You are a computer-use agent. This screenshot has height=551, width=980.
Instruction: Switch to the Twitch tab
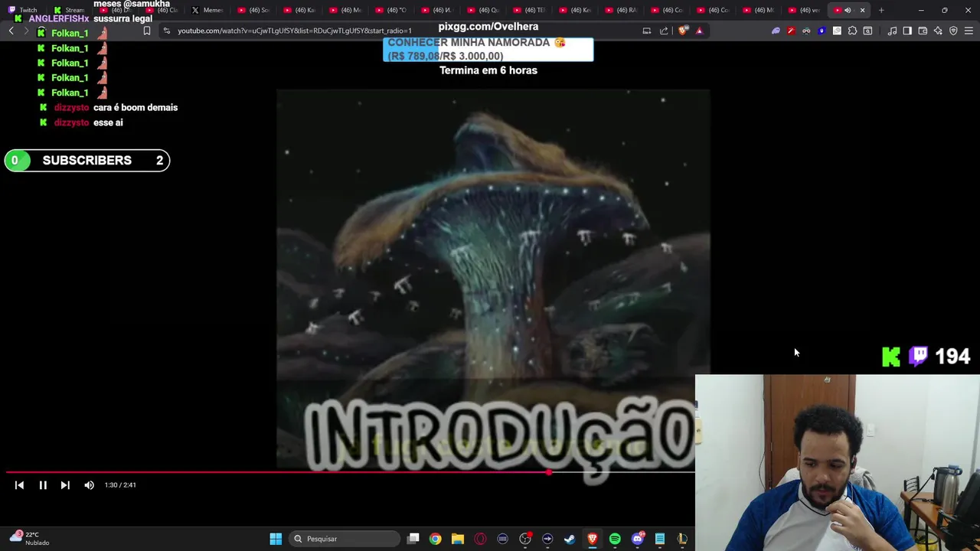point(23,10)
